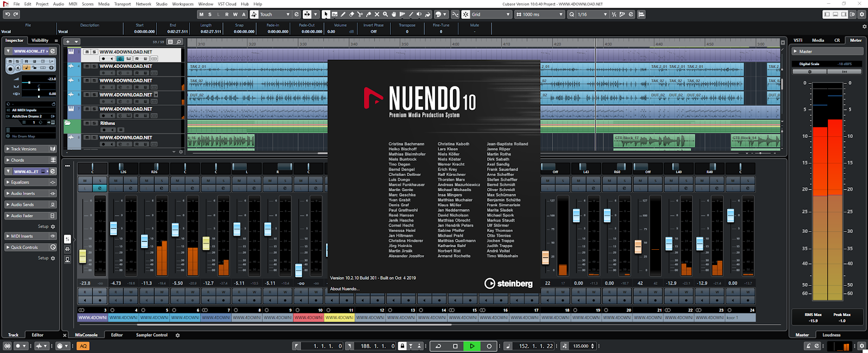The width and height of the screenshot is (868, 353).
Task: Expand the Track Versions section
Action: point(30,149)
